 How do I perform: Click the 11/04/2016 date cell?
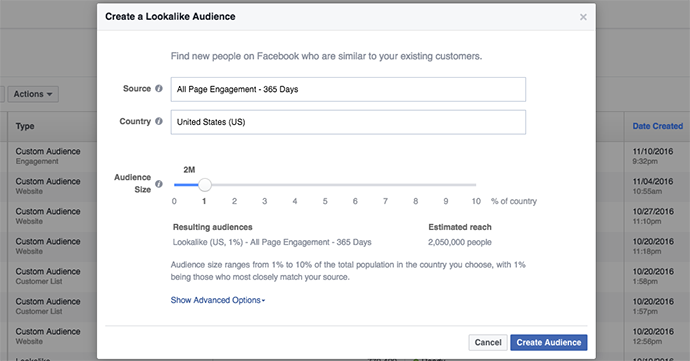[653, 186]
